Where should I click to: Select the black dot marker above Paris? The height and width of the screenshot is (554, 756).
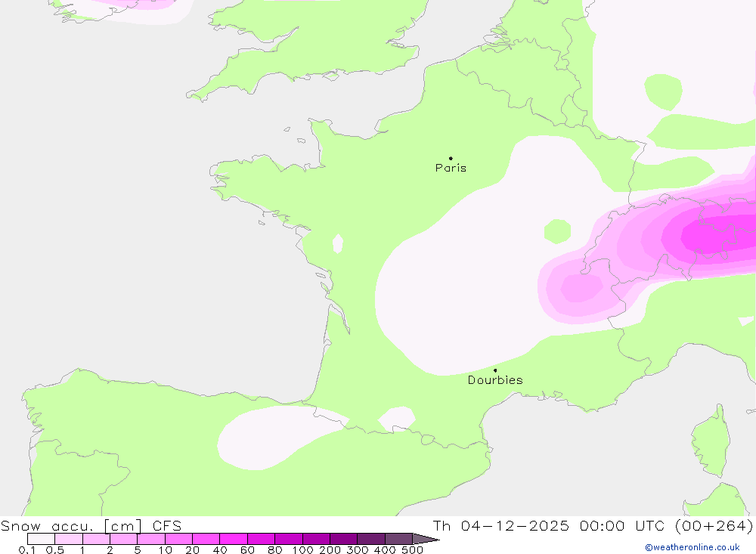point(451,158)
